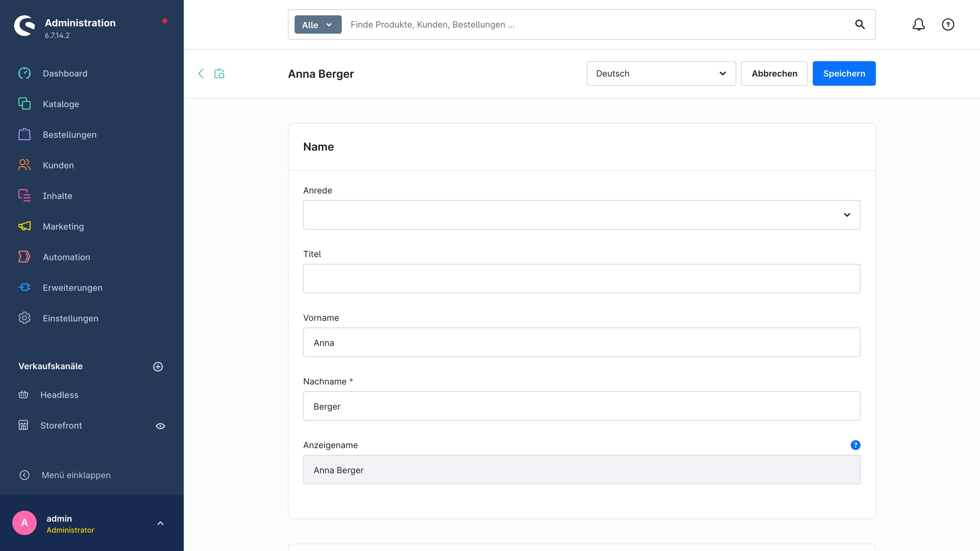Add a new Verkaufskanal with the plus icon
980x551 pixels.
(x=158, y=367)
